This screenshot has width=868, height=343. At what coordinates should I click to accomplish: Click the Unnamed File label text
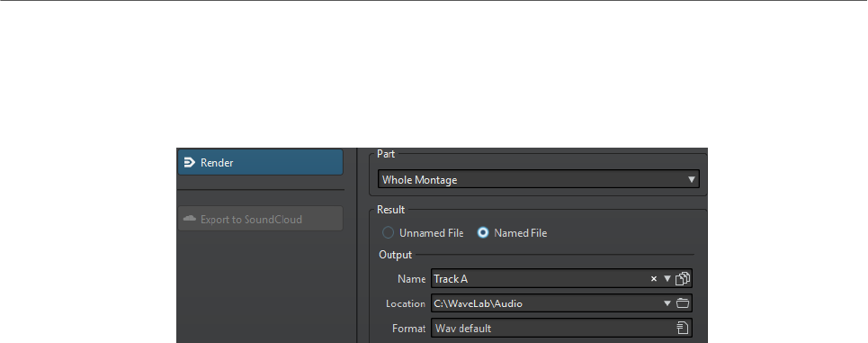point(431,233)
